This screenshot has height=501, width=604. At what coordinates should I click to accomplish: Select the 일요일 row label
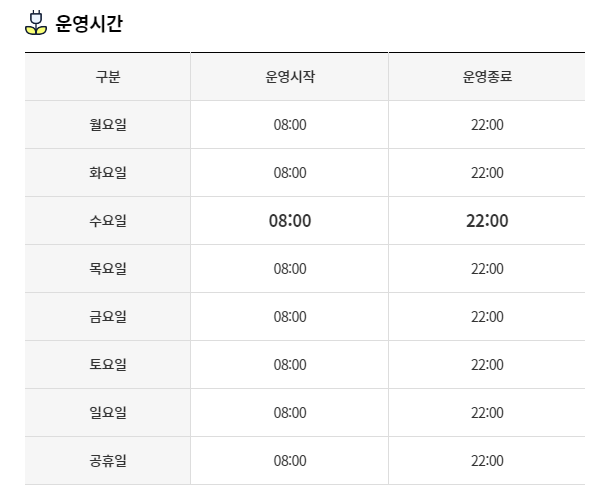(x=108, y=412)
